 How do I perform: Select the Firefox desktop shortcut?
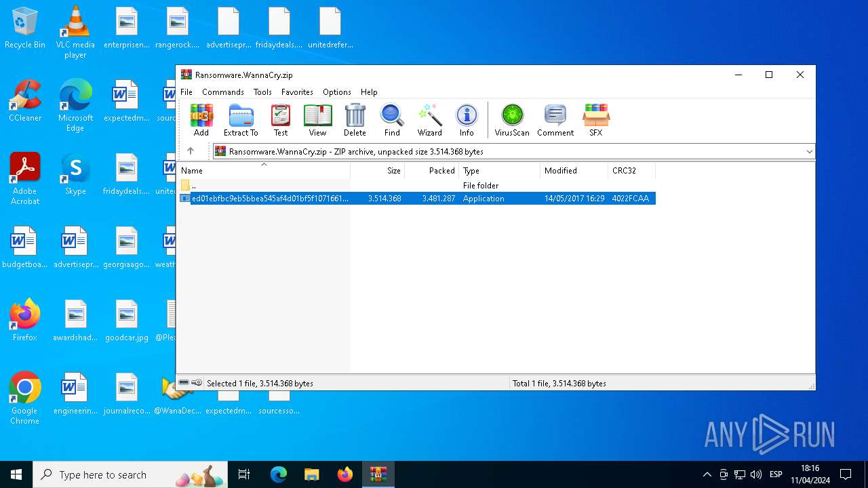pos(25,320)
